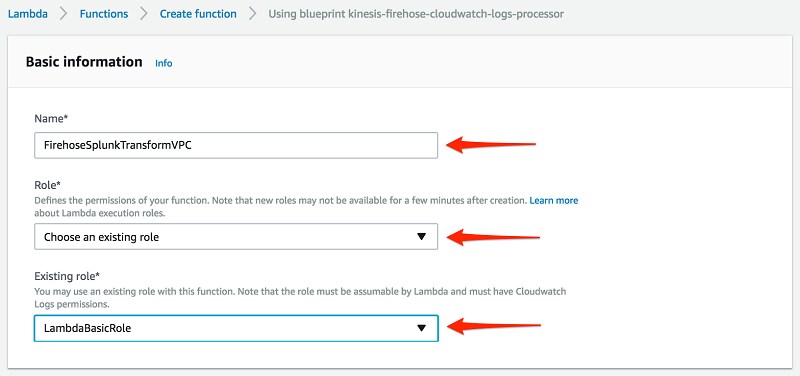Click the red arrow beside LambdaBasicRole dropdown

[x=494, y=325]
